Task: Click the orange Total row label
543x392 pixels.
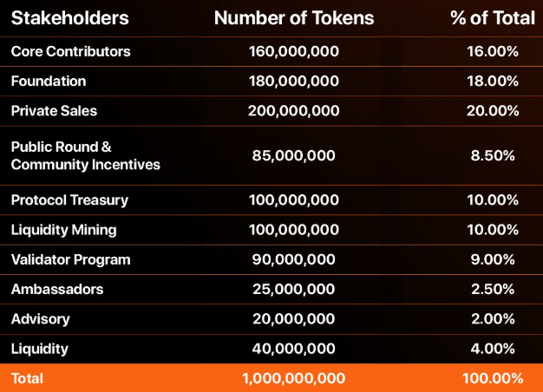Action: (27, 378)
